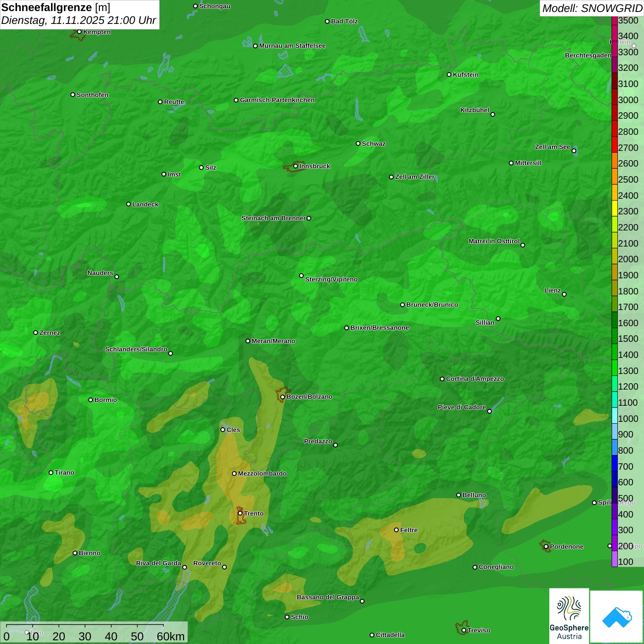Click the Sillian location dot

point(498,318)
